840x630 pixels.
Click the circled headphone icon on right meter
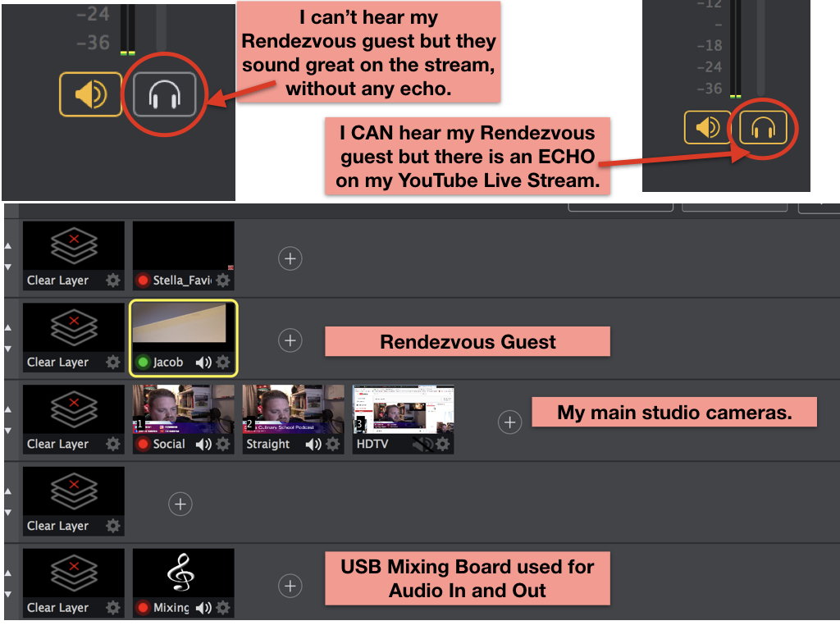[x=763, y=128]
